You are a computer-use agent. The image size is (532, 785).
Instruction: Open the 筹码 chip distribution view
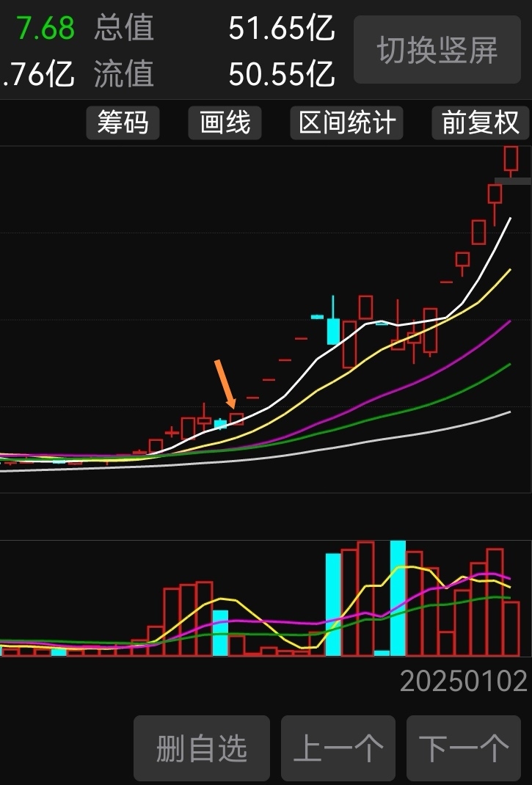(123, 123)
